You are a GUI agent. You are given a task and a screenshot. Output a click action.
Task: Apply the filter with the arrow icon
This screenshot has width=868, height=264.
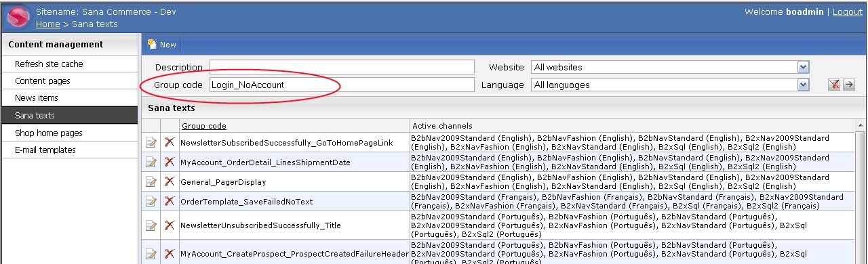pos(848,85)
